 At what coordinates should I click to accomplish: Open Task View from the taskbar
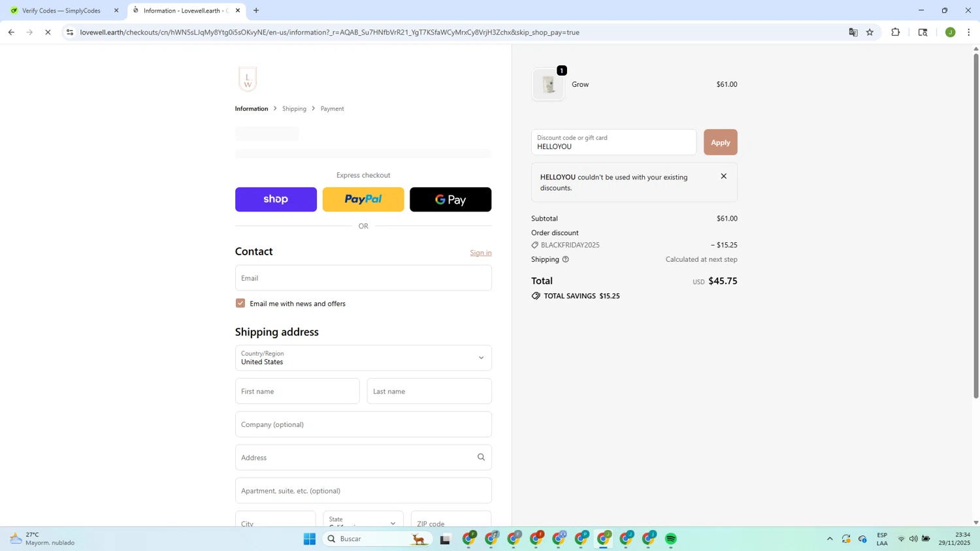445,539
